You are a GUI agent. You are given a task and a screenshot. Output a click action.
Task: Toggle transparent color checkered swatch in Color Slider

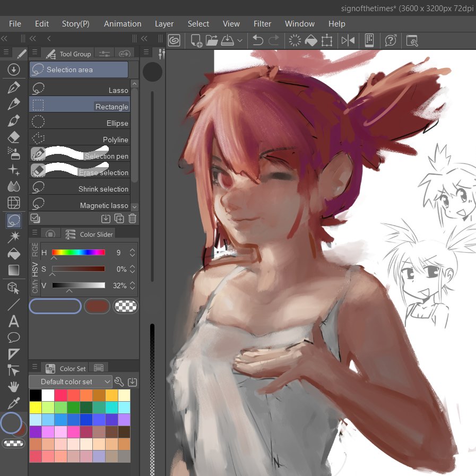tap(125, 306)
